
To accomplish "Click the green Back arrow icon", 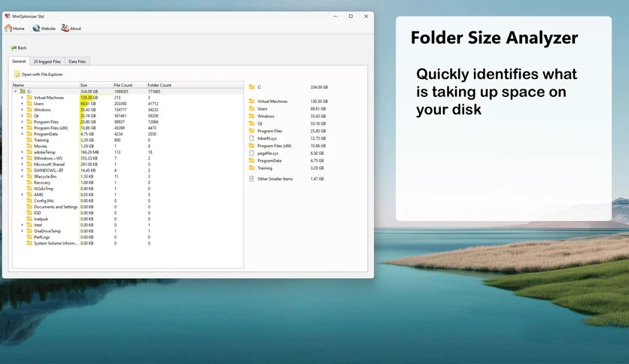I will (14, 47).
